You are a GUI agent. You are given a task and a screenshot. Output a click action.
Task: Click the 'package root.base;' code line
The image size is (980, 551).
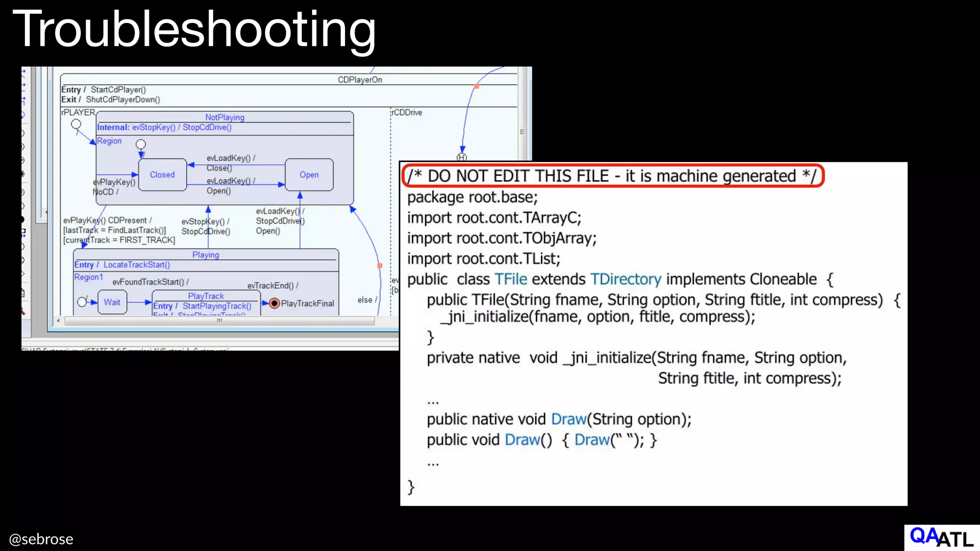473,197
